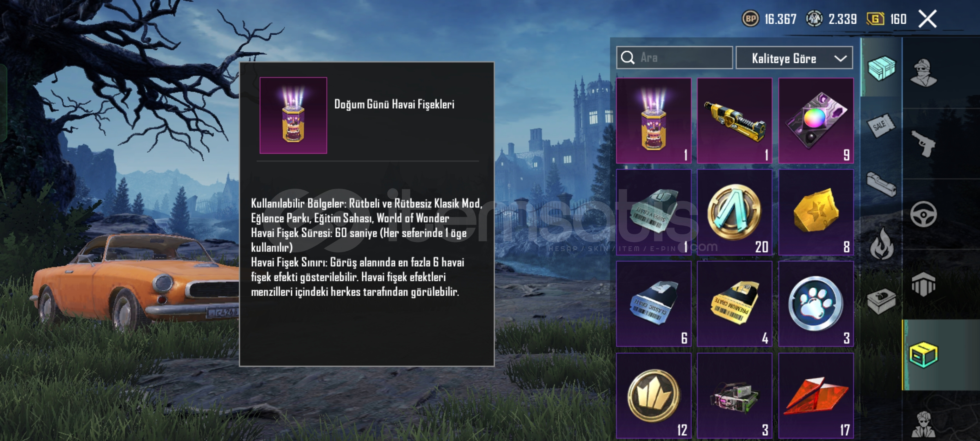Viewport: 980px width, 441px height.
Task: Select the Birthday Fireworks item in inventory grid
Action: pyautogui.click(x=653, y=120)
